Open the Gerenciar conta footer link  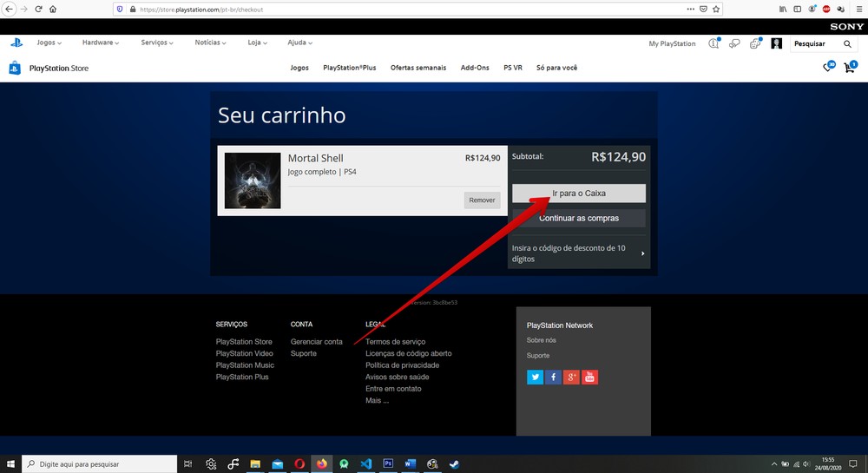[317, 342]
